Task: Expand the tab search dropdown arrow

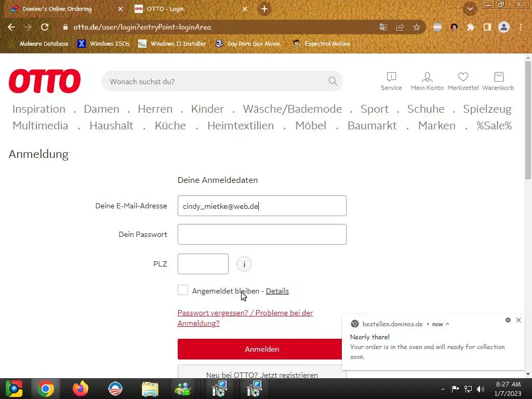Action: [470, 9]
